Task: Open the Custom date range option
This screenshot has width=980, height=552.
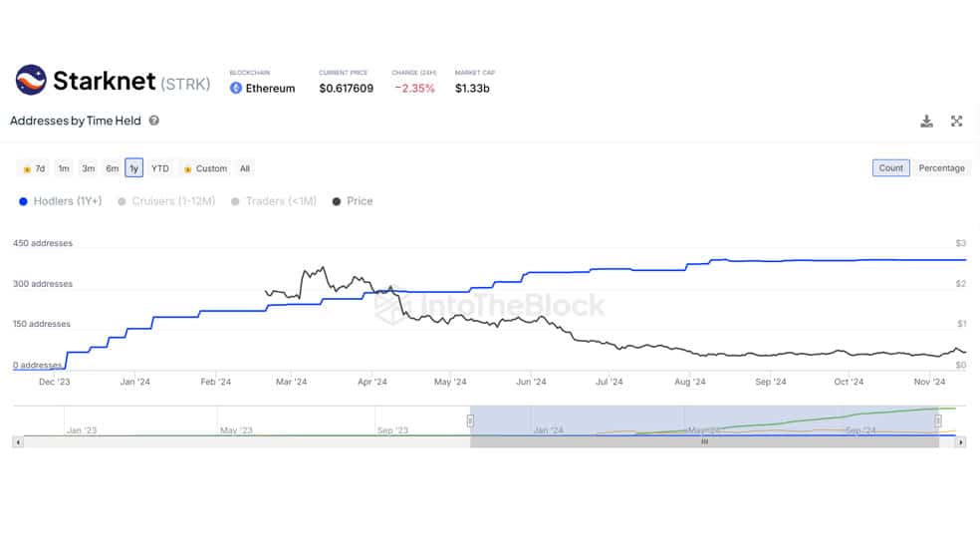Action: (205, 168)
